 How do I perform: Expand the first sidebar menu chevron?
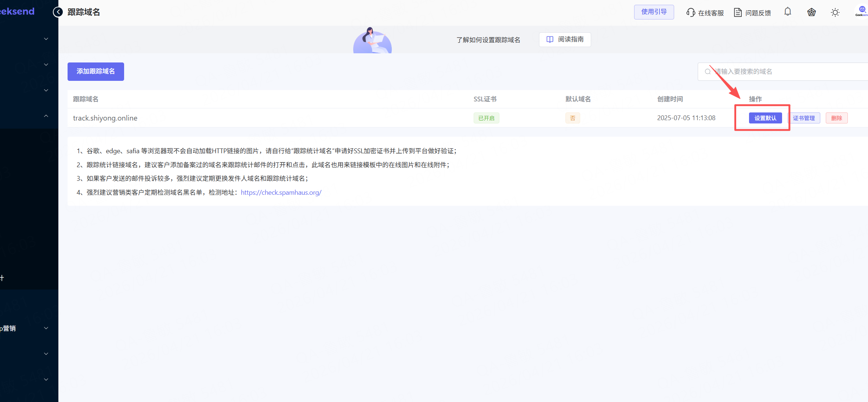(x=46, y=39)
